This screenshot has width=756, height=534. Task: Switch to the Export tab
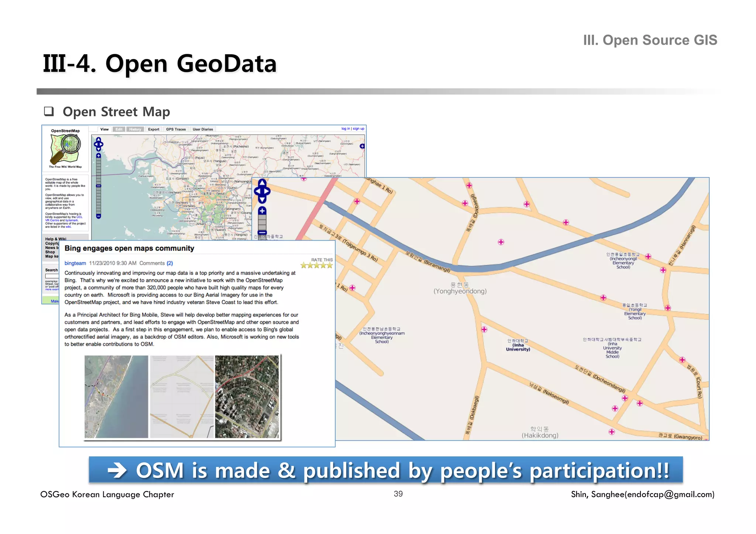(x=154, y=130)
